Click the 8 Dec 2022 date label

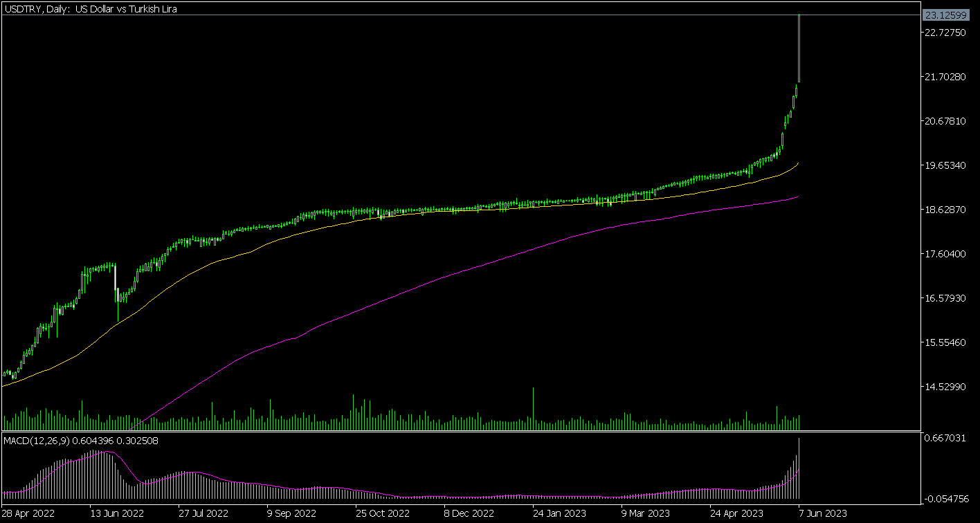click(x=469, y=514)
